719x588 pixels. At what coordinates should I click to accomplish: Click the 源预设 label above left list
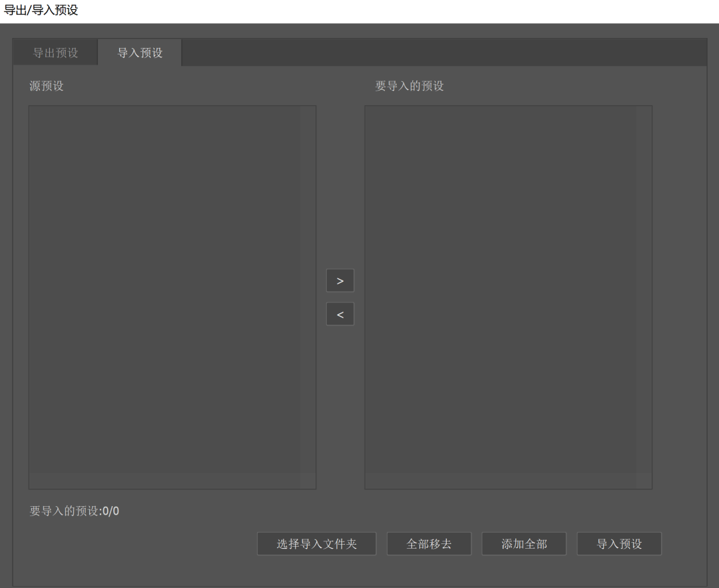[x=46, y=86]
